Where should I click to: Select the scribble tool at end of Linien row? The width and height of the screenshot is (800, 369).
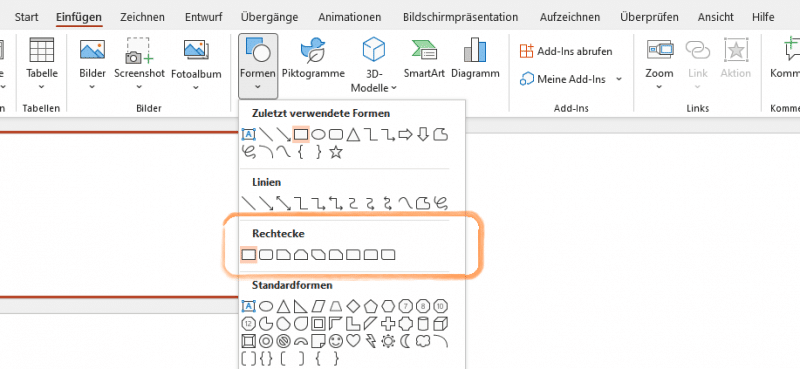[441, 204]
